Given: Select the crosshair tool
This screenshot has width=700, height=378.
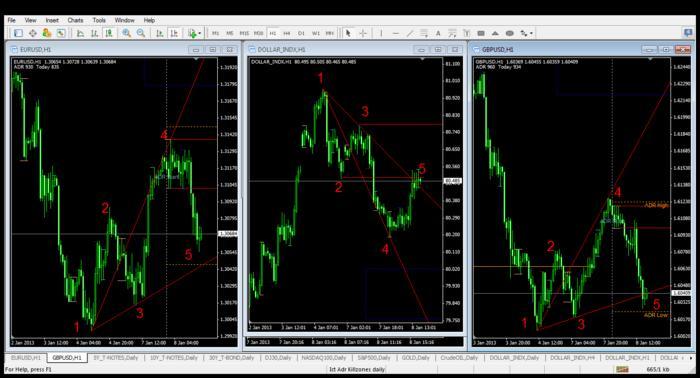Looking at the screenshot, I should click(x=363, y=33).
